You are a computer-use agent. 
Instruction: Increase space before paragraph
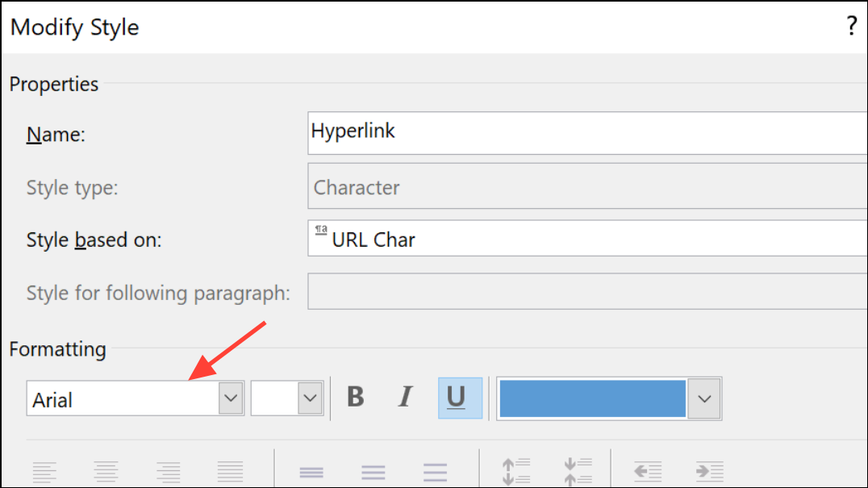coord(516,472)
